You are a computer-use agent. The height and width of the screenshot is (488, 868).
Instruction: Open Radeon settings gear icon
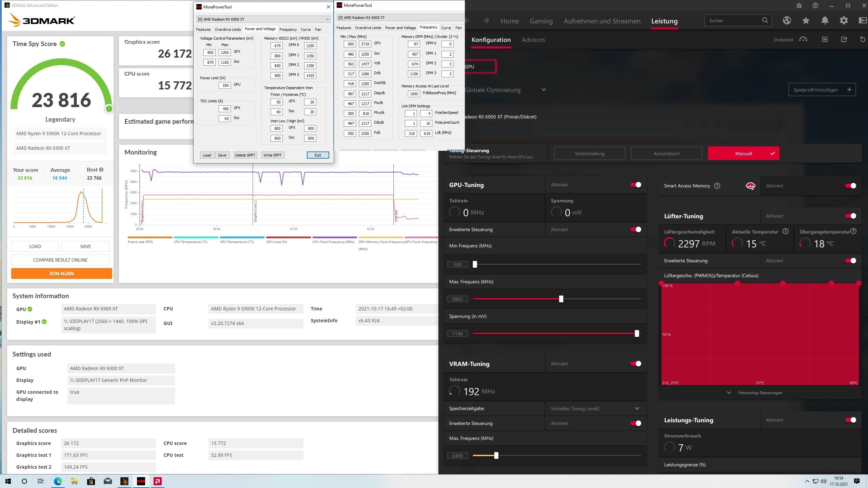[844, 20]
